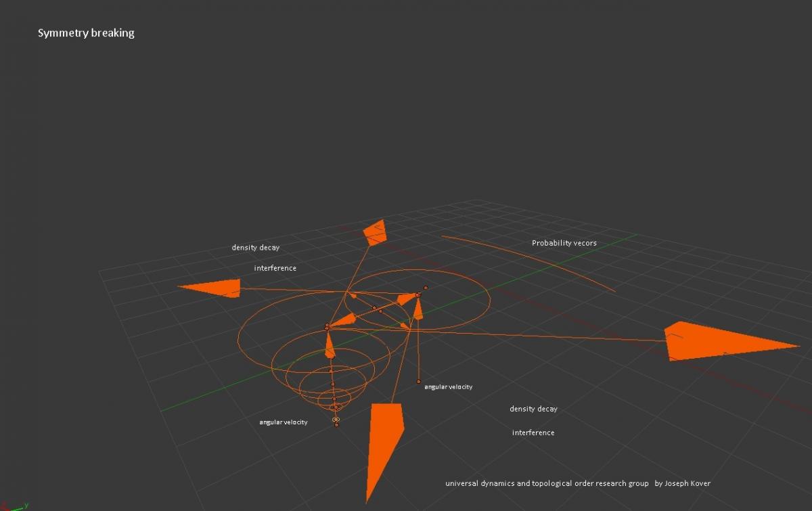Click the upper-left "density decay" label

pyautogui.click(x=255, y=248)
